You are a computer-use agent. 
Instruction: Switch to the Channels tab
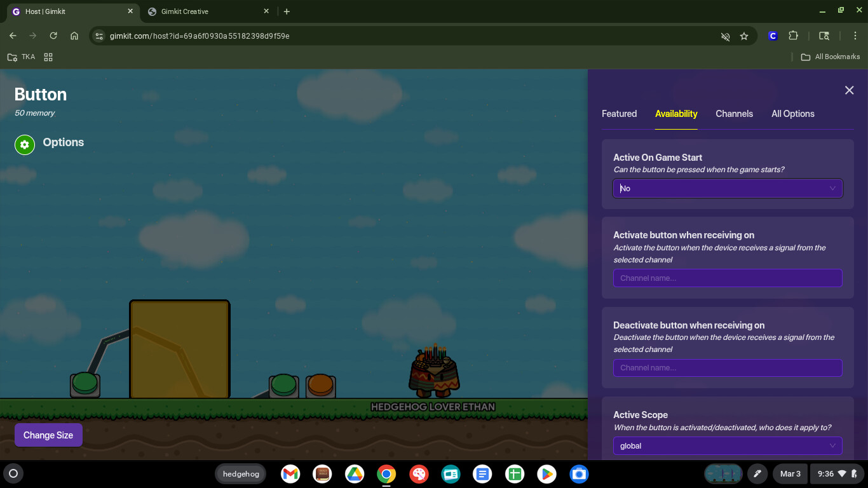click(x=734, y=114)
